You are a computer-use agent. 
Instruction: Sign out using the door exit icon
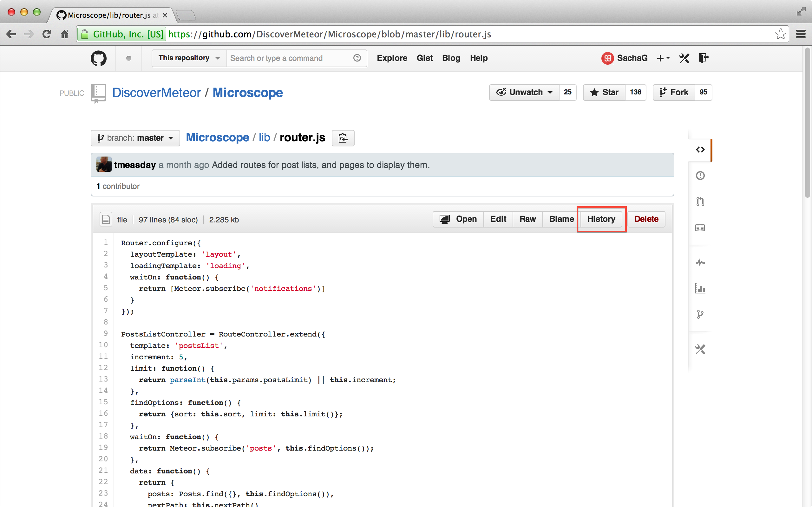[704, 58]
